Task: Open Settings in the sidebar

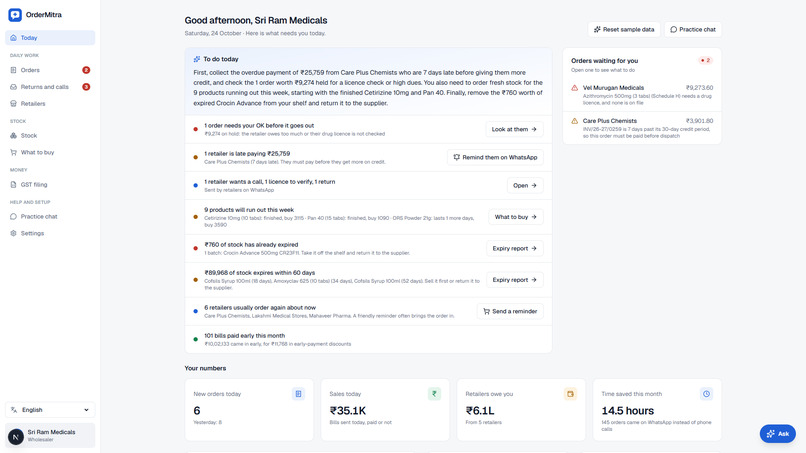Action: coord(50,233)
